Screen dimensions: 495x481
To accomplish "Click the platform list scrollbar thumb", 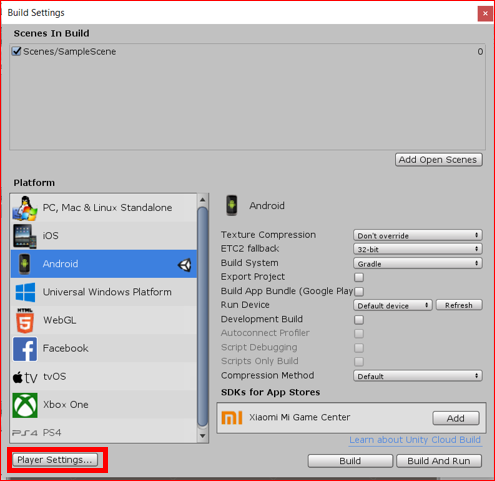I will (x=202, y=317).
